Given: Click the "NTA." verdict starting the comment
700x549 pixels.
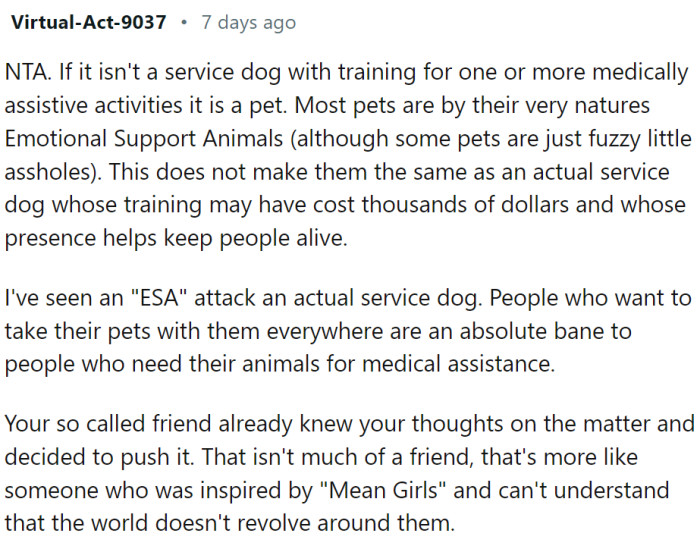Looking at the screenshot, I should coord(27,73).
